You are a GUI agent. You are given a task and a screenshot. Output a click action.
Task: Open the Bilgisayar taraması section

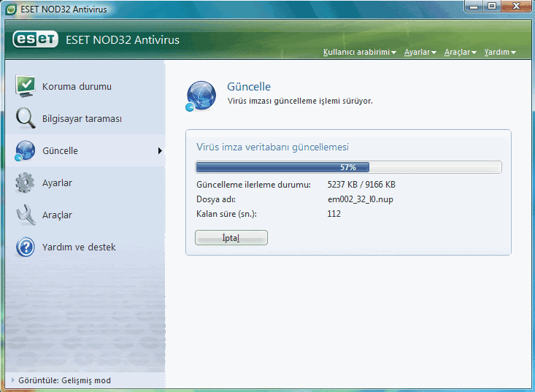85,118
